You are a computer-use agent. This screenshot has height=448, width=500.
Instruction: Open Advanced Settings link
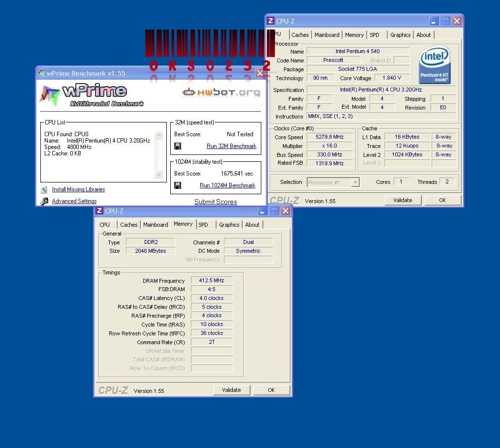74,201
